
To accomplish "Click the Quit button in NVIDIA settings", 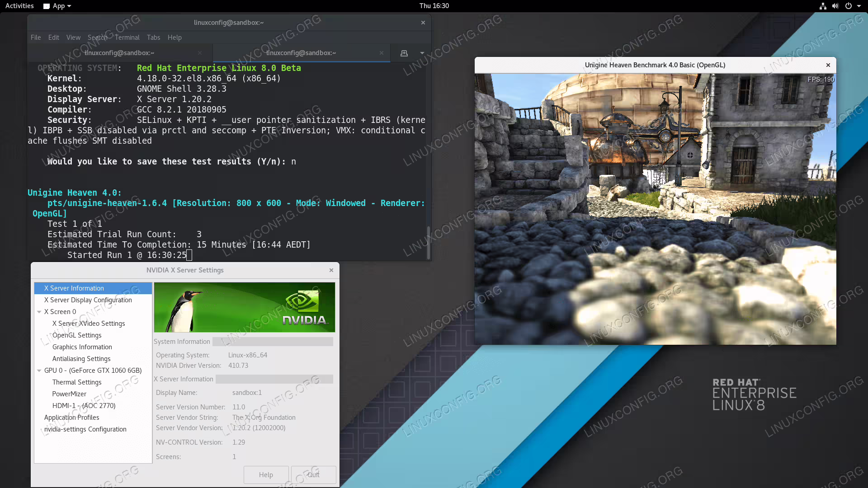I will pos(313,475).
